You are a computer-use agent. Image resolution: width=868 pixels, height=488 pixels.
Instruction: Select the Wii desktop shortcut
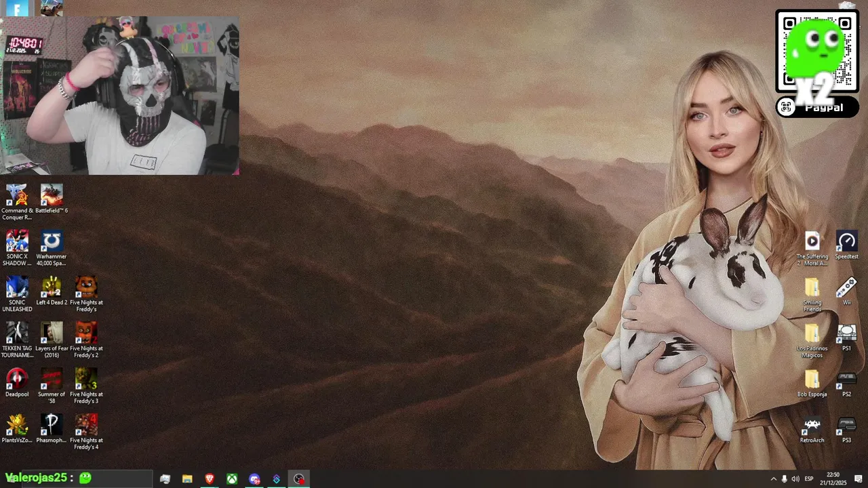846,291
